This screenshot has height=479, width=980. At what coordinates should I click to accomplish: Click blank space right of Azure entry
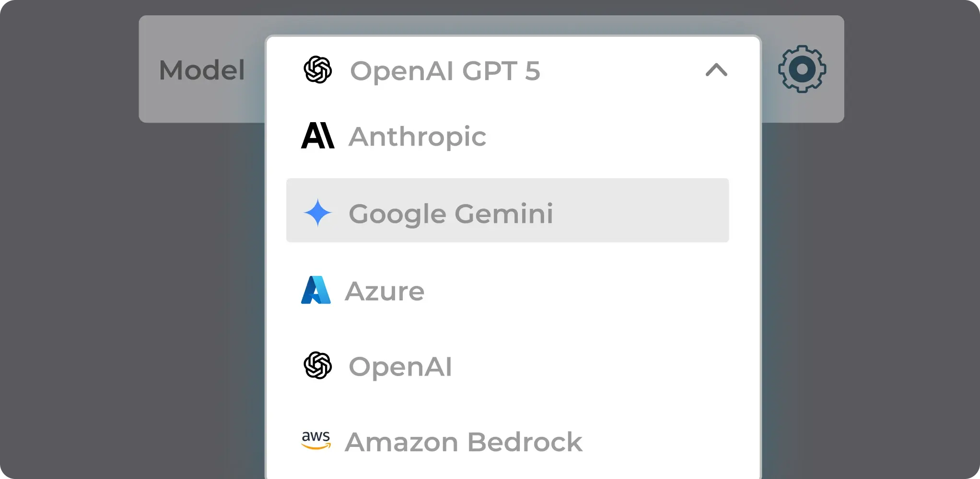coord(575,290)
